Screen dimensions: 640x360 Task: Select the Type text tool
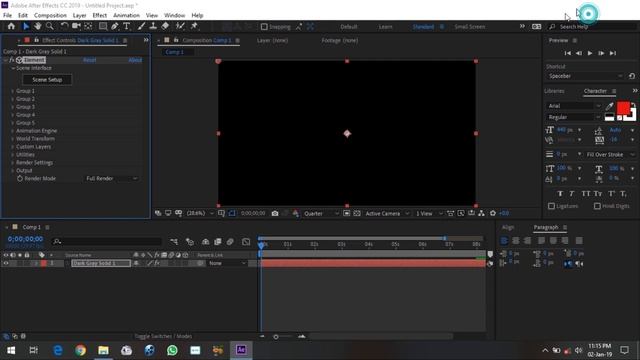[x=127, y=26]
